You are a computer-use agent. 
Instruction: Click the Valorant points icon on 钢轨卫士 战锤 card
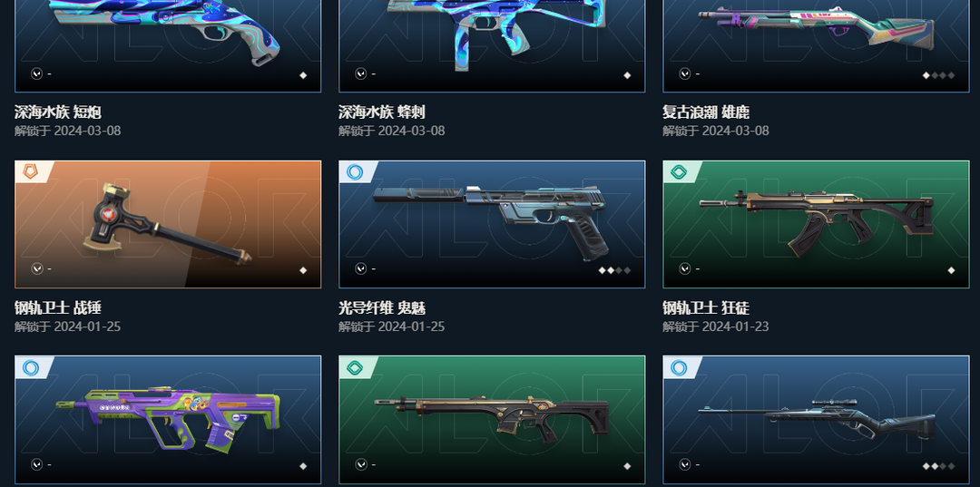pos(37,268)
